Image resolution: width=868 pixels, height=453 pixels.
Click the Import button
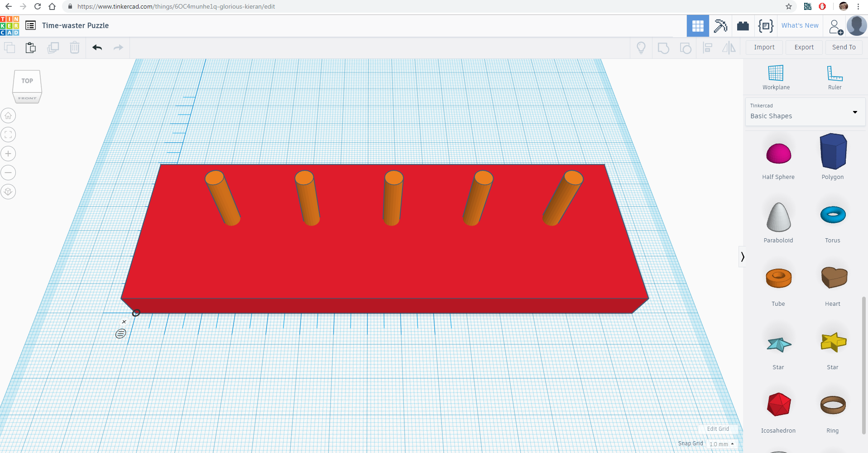(764, 47)
